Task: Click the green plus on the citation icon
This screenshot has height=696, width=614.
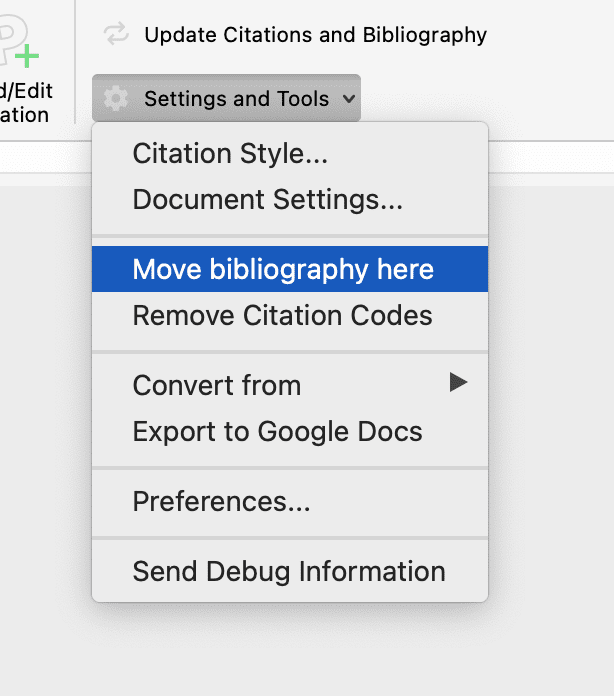Action: [x=27, y=55]
